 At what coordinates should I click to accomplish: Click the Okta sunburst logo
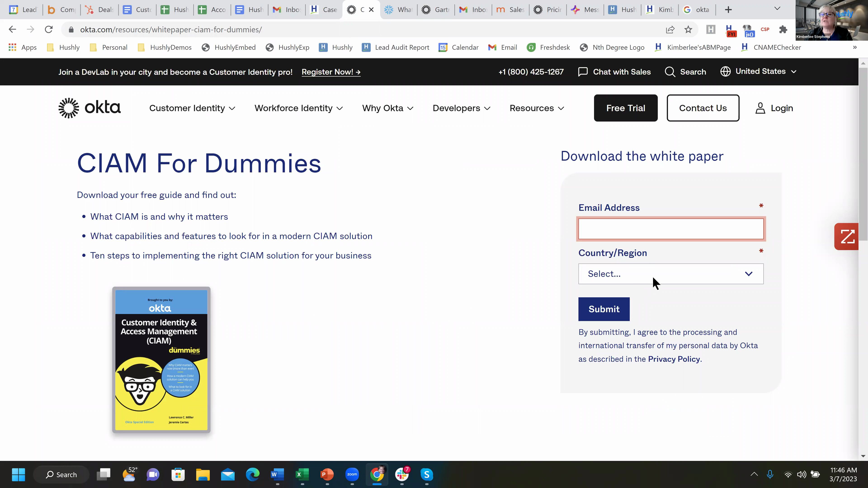[69, 108]
